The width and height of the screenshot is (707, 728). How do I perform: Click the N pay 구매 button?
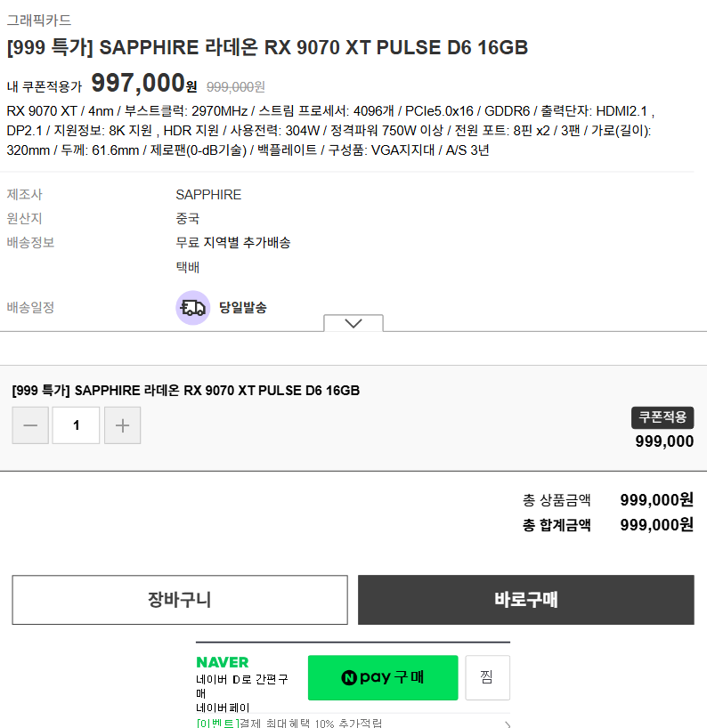382,677
